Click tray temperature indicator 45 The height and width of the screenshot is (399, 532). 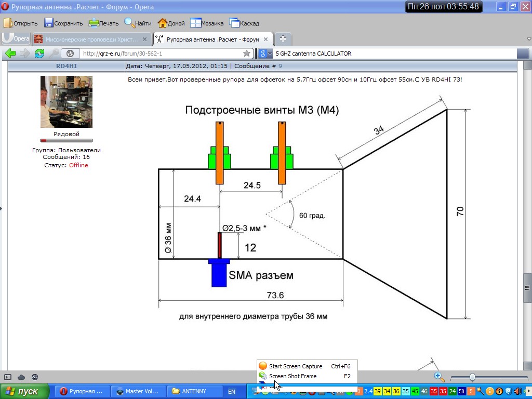click(415, 391)
